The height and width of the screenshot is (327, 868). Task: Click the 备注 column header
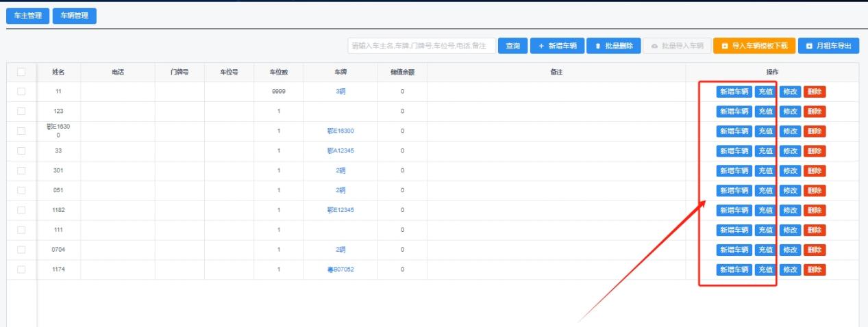556,72
